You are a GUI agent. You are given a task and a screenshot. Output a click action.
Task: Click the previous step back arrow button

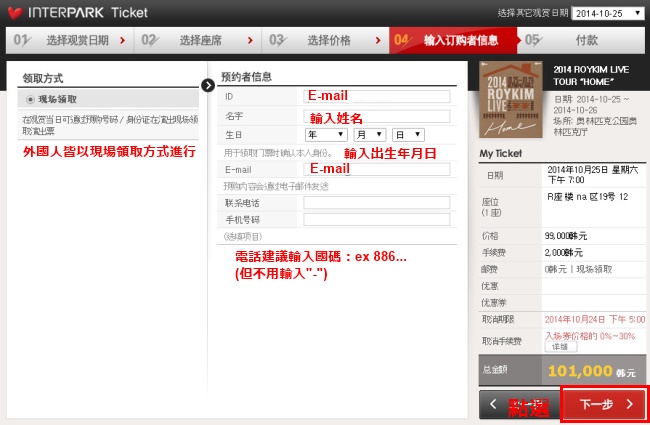point(519,404)
